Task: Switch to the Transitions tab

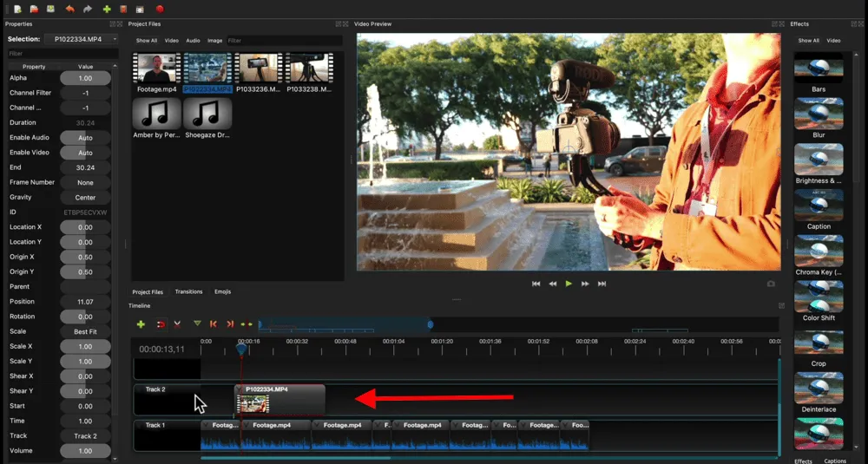Action: (188, 292)
